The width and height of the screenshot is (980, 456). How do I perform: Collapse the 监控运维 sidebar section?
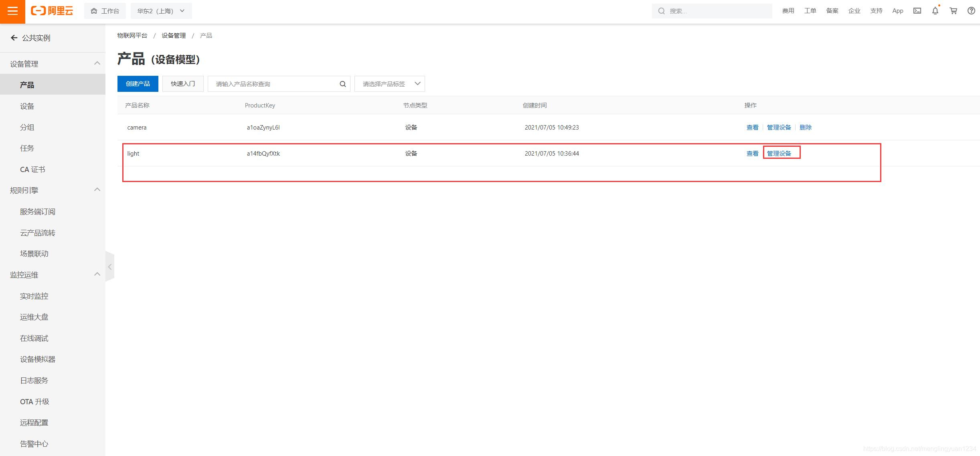(97, 274)
